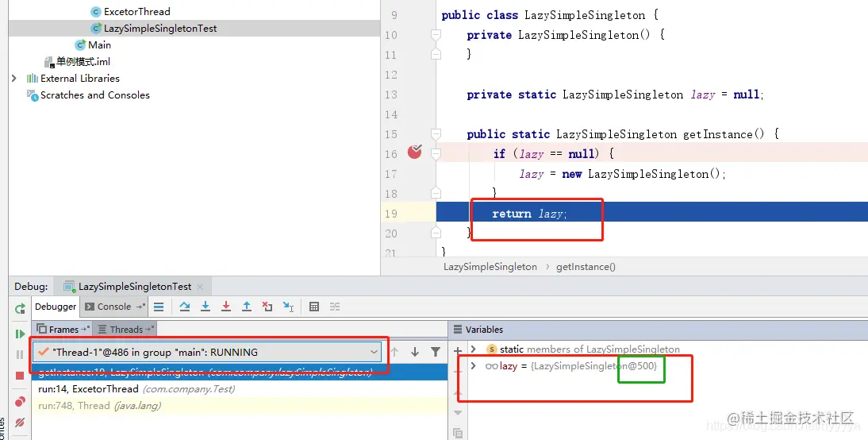The width and height of the screenshot is (868, 440).
Task: Click the move watch down arrow
Action: [x=458, y=413]
